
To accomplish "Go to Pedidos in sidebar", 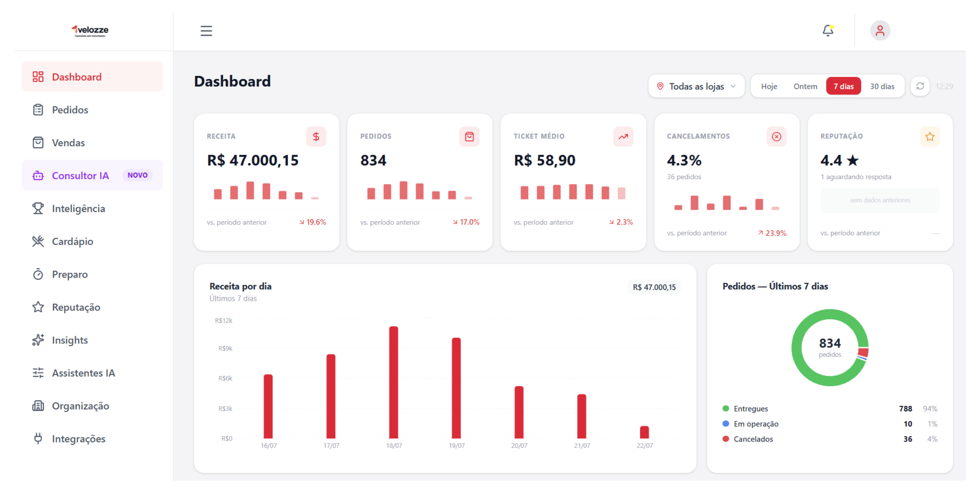I will (92, 110).
